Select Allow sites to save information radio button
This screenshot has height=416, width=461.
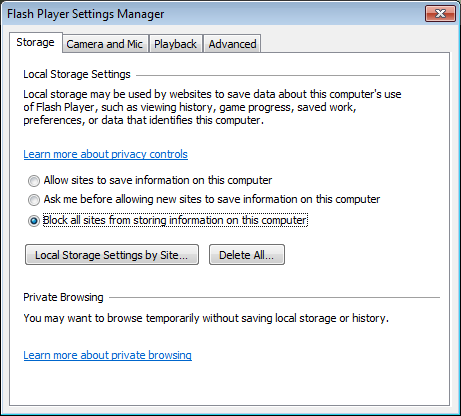(x=34, y=181)
